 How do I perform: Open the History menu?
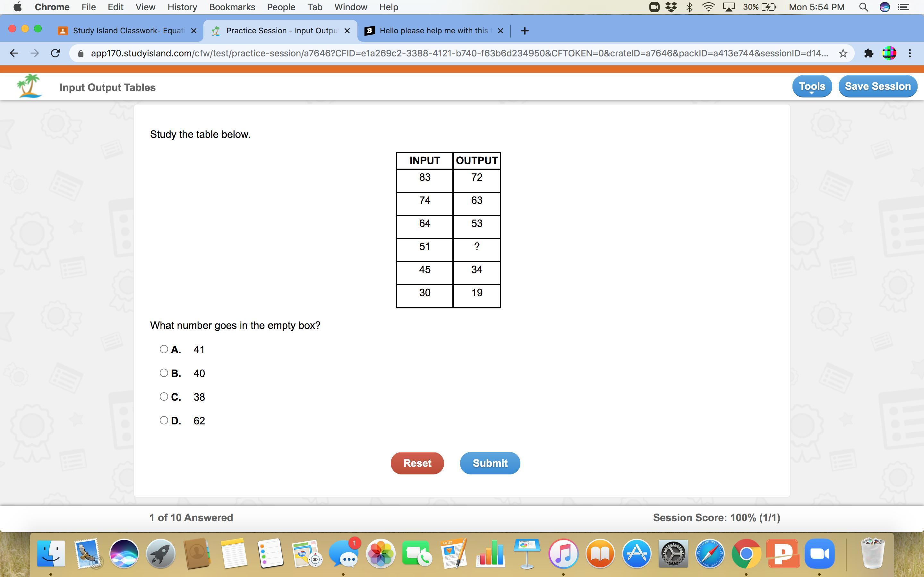point(182,7)
